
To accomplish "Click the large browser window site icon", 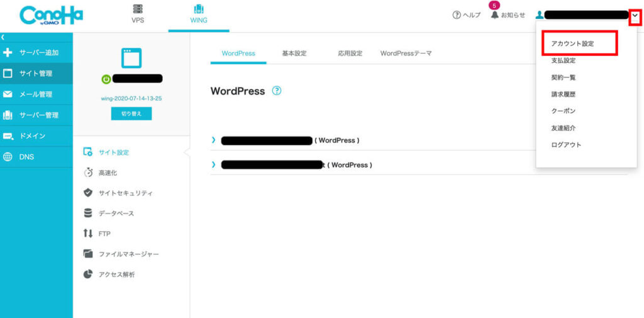I will pos(131,57).
